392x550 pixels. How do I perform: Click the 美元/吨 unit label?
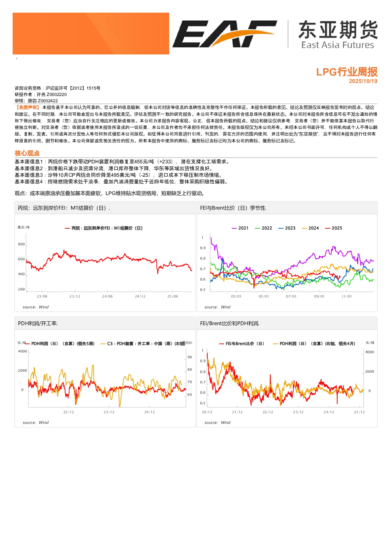click(24, 227)
